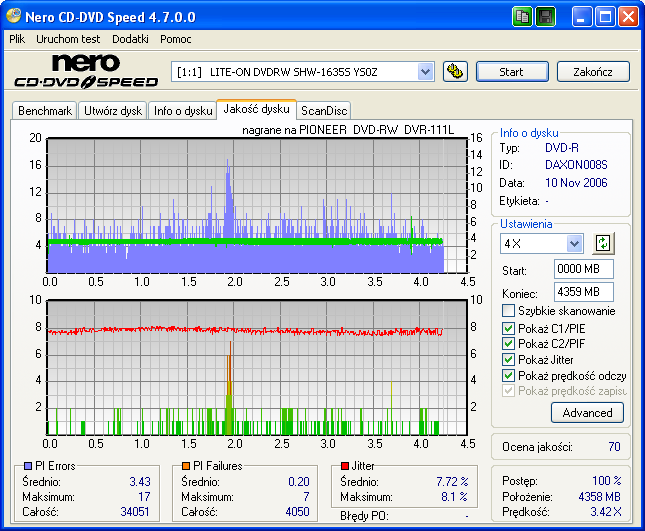Uncheck Pokaż C1/PIE option
Image resolution: width=645 pixels, height=531 pixels.
click(x=508, y=328)
